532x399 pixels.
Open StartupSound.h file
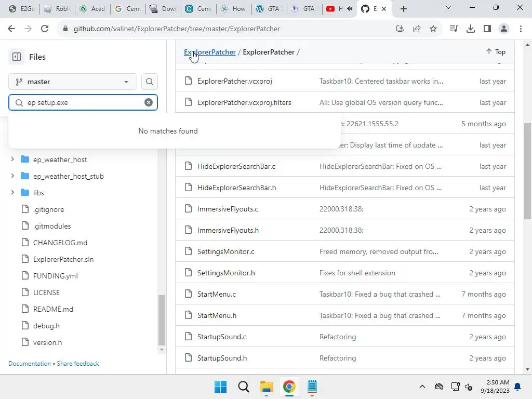[222, 358]
